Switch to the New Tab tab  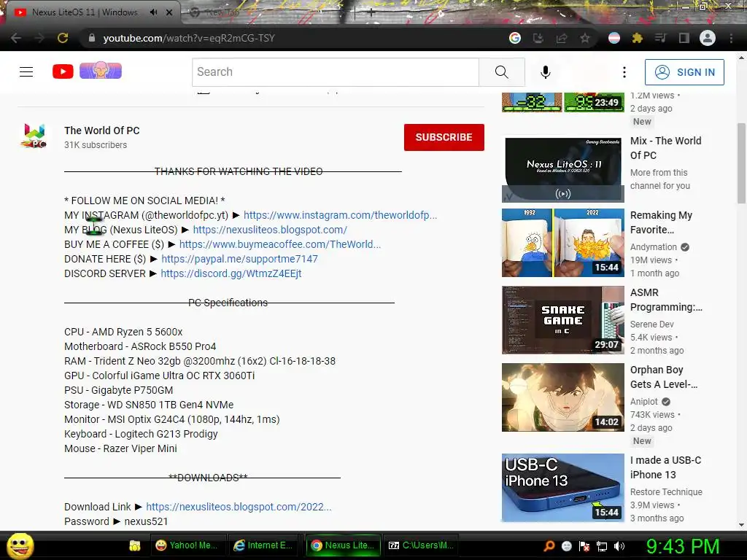click(x=222, y=12)
